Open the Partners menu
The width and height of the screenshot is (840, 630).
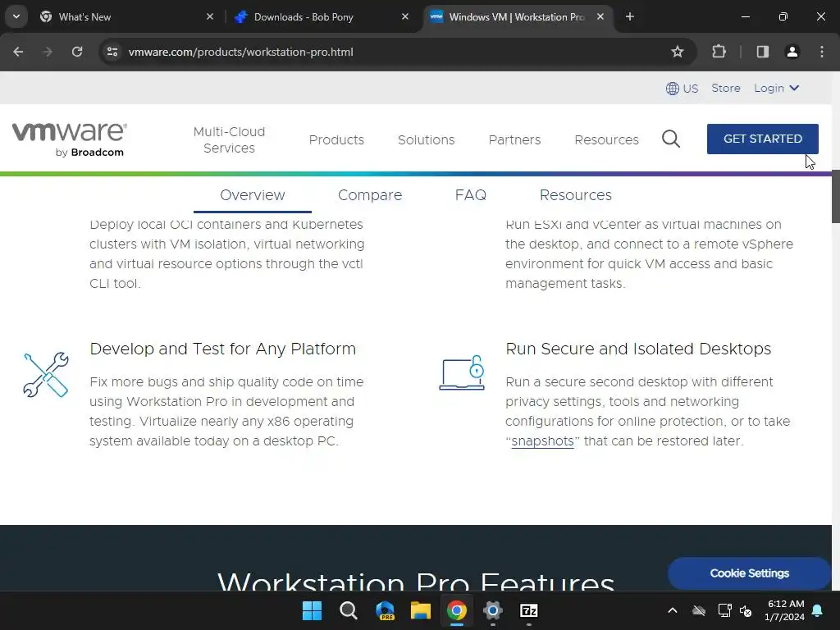coord(514,139)
